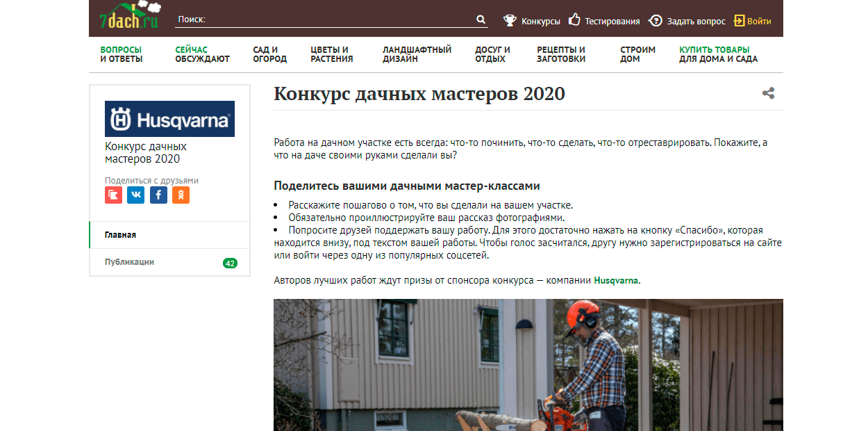868x431 pixels.
Task: Open Тестирования in the top bar
Action: tap(603, 21)
